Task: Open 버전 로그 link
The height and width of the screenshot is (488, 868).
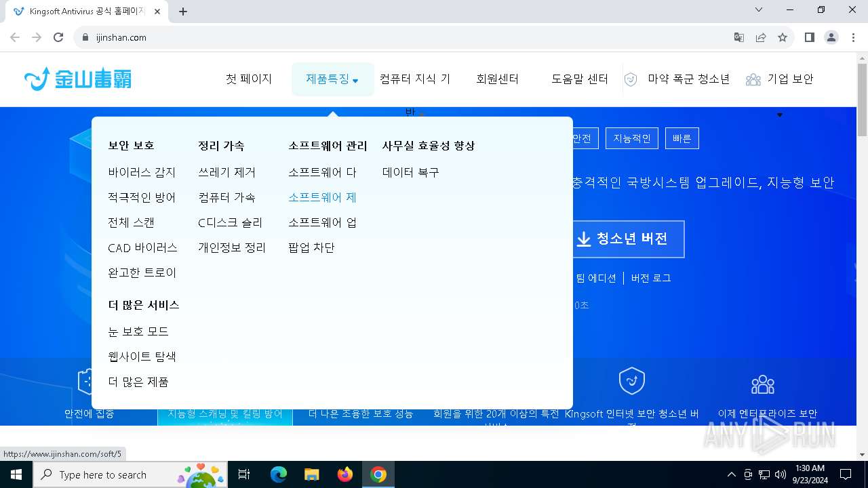Action: tap(651, 278)
